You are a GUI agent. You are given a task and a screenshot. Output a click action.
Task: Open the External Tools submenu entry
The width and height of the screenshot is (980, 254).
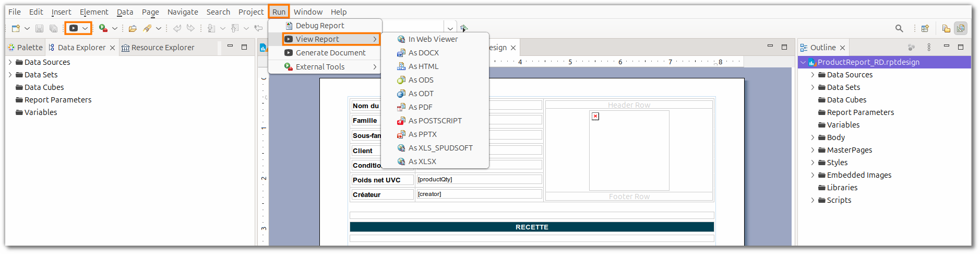tap(325, 66)
